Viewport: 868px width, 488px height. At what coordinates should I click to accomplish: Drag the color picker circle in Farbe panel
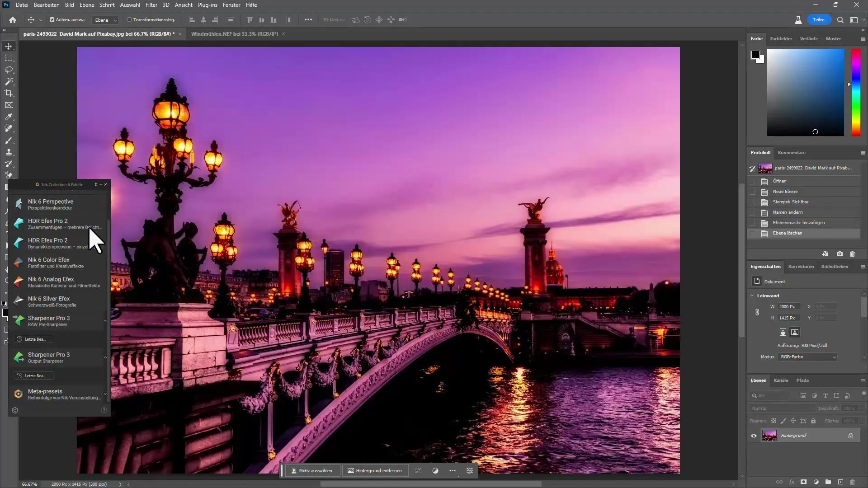tap(815, 132)
